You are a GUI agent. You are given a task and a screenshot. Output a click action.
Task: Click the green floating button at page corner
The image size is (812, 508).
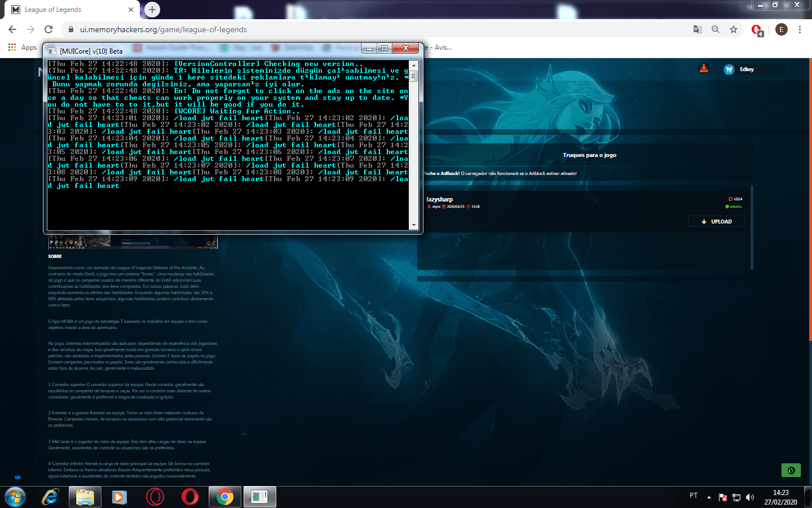pos(791,470)
